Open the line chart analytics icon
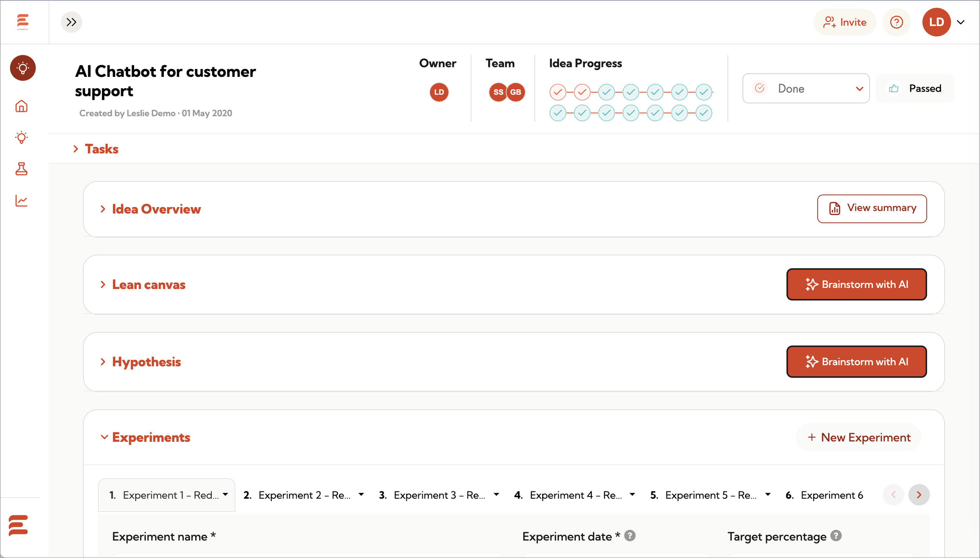 tap(22, 201)
